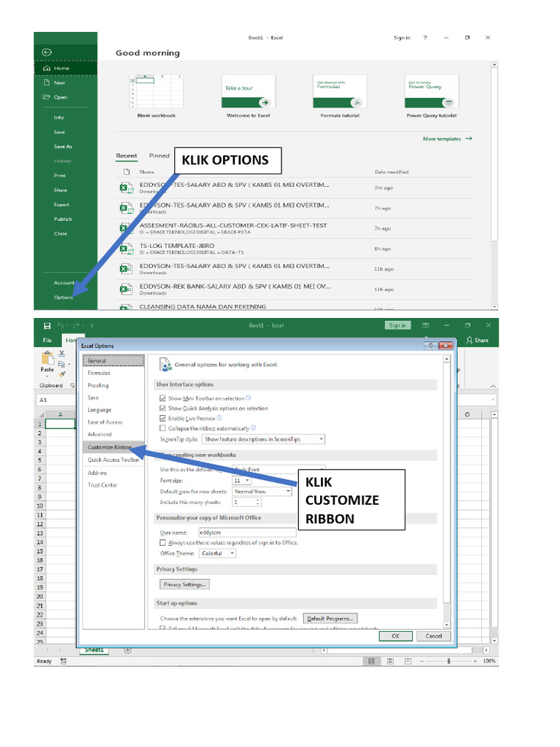Open the File tab in the ribbon
This screenshot has height=747, width=560.
pos(47,340)
